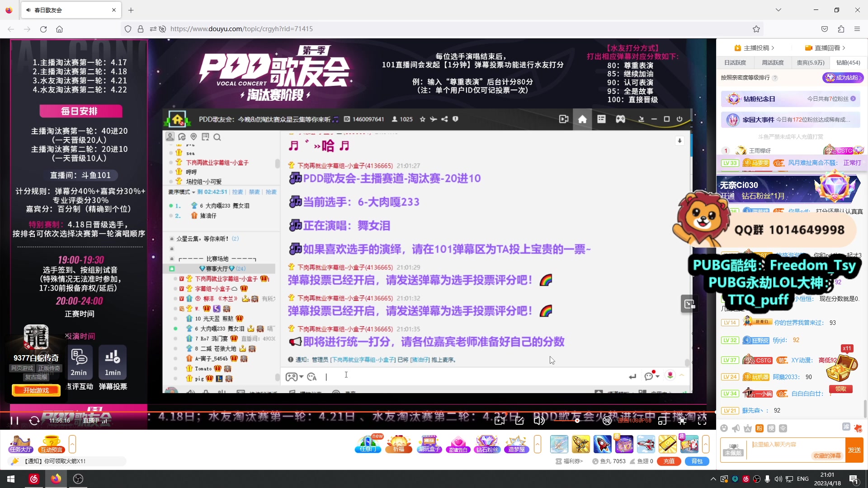Open the Windows Start menu
This screenshot has height=488, width=868.
tap(11, 479)
